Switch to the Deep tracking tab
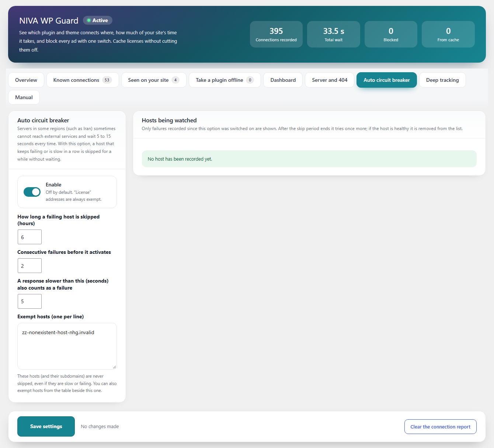The image size is (494, 448). 442,80
